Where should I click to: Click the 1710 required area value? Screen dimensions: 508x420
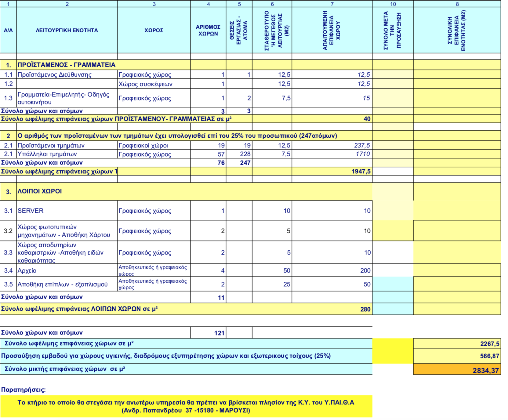[362, 154]
